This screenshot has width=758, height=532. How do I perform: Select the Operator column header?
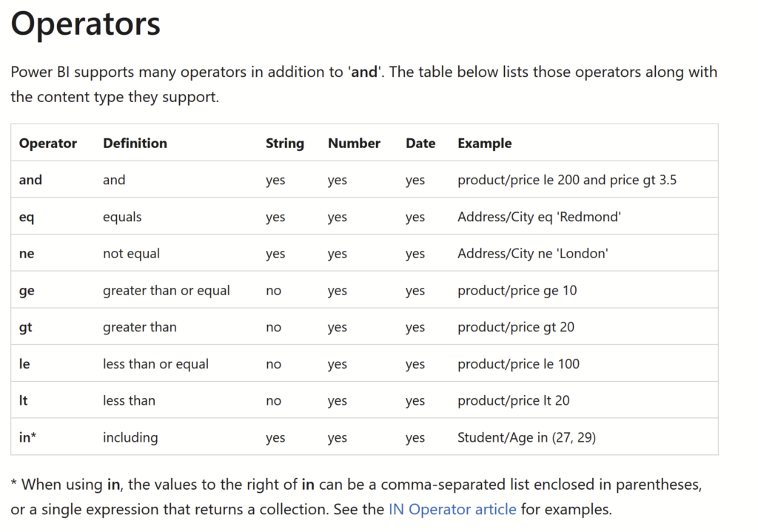point(48,143)
